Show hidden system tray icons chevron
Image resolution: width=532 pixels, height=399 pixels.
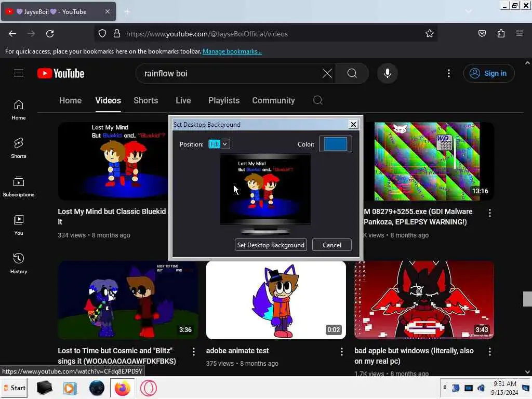(x=445, y=387)
